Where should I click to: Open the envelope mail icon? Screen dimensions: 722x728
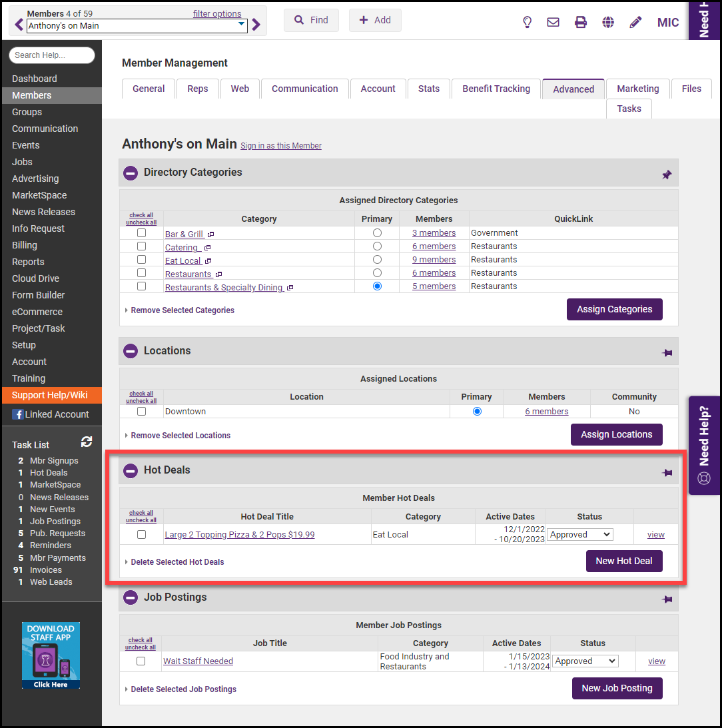(x=553, y=22)
